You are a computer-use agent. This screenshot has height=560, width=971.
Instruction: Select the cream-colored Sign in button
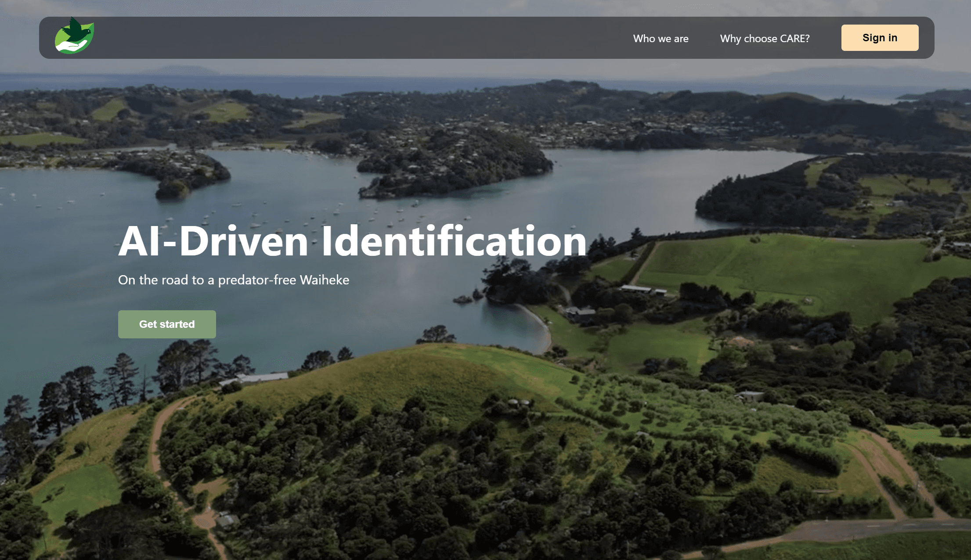pos(880,38)
